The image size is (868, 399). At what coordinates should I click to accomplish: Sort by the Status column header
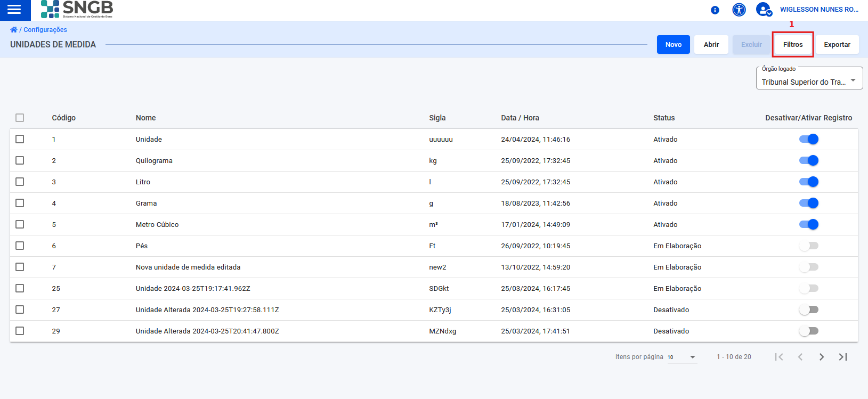click(x=664, y=118)
